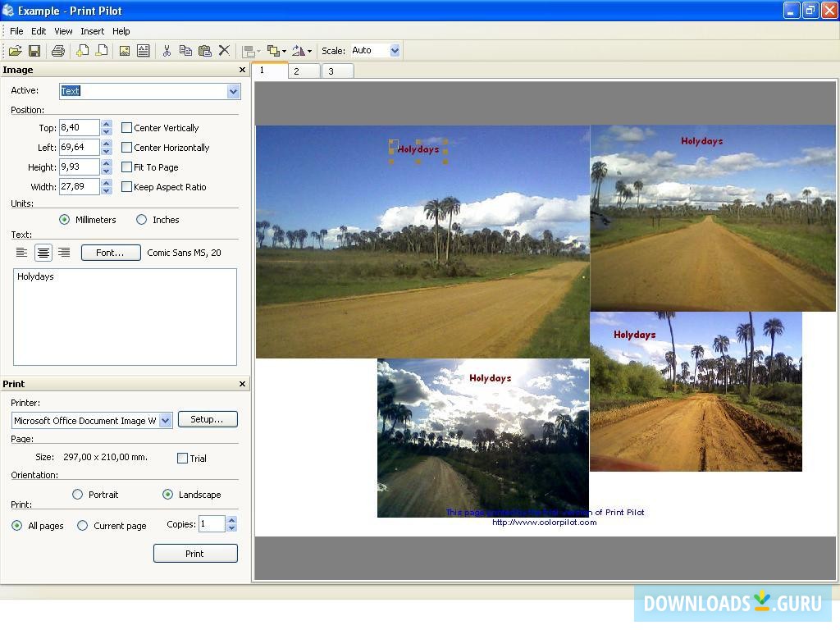The height and width of the screenshot is (630, 840).
Task: Select center text alignment icon
Action: pyautogui.click(x=43, y=253)
